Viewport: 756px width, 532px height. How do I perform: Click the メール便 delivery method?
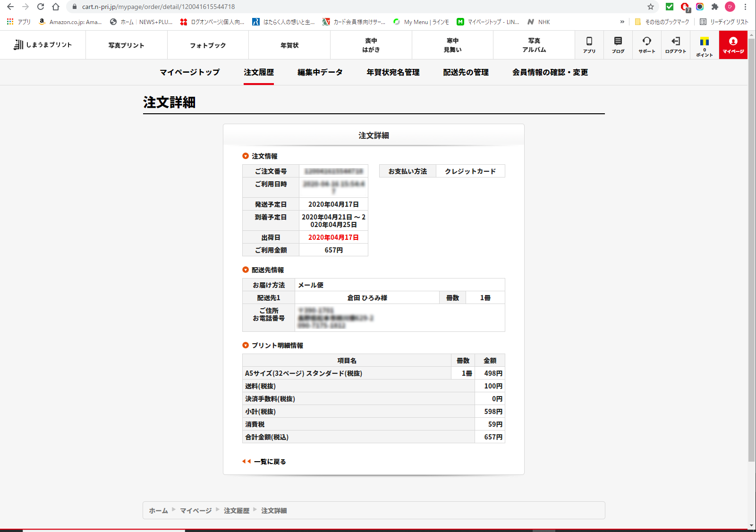(x=311, y=285)
